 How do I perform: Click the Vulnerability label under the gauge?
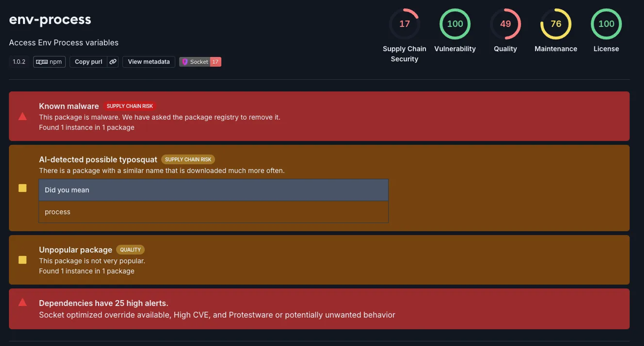click(455, 49)
